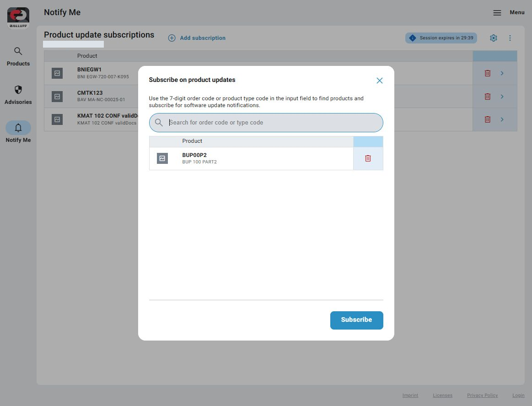Viewport: 532px width, 406px height.
Task: Open the Imprint link
Action: 410,395
